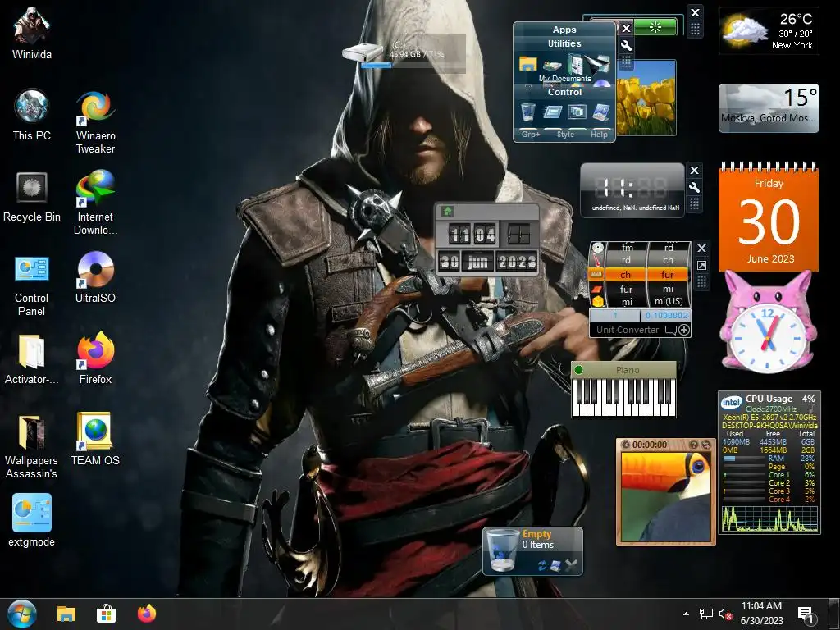
Task: Open the Recycle Bin desktop icon
Action: point(32,197)
